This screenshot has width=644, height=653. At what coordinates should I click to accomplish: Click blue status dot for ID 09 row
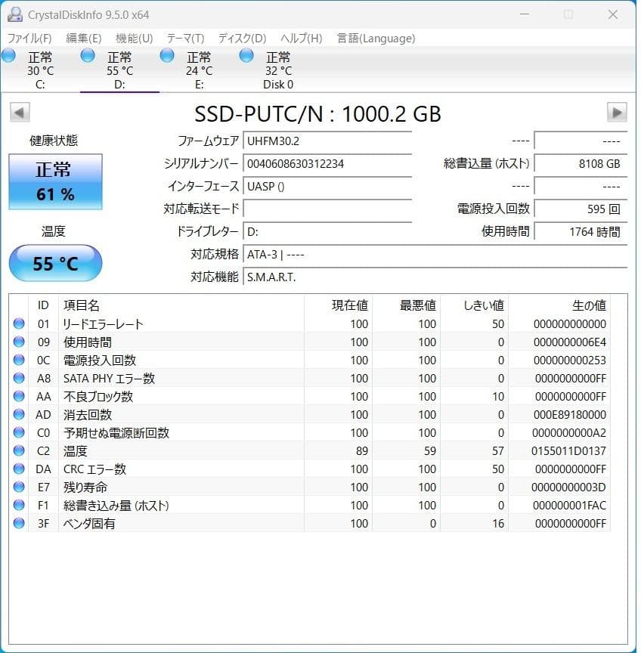[x=19, y=342]
